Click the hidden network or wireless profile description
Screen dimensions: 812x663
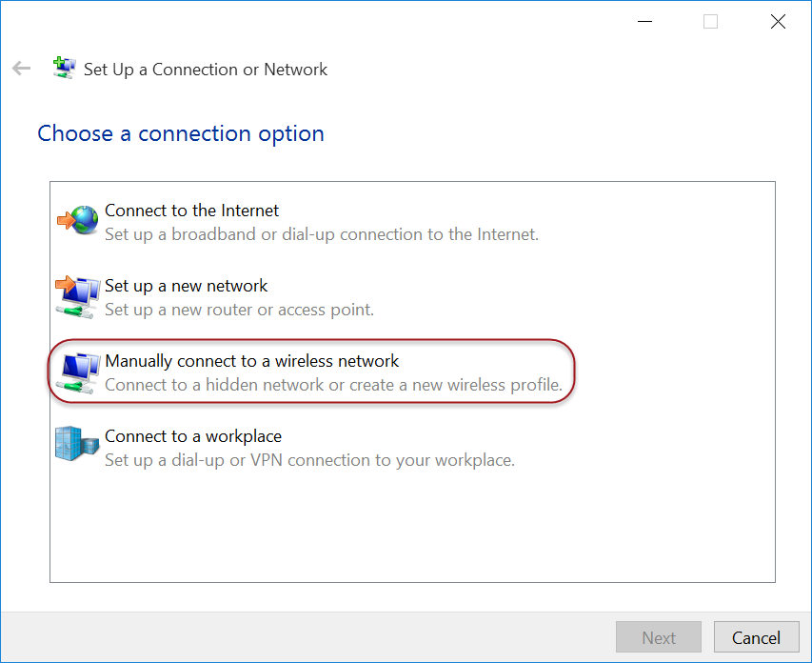[x=333, y=385]
